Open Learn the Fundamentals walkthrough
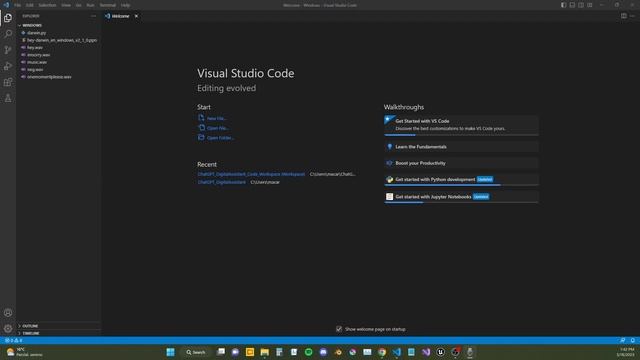 (461, 147)
